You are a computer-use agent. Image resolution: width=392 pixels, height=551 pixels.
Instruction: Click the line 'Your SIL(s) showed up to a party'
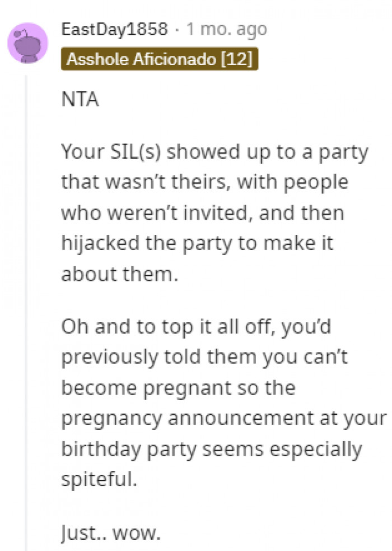pos(215,152)
